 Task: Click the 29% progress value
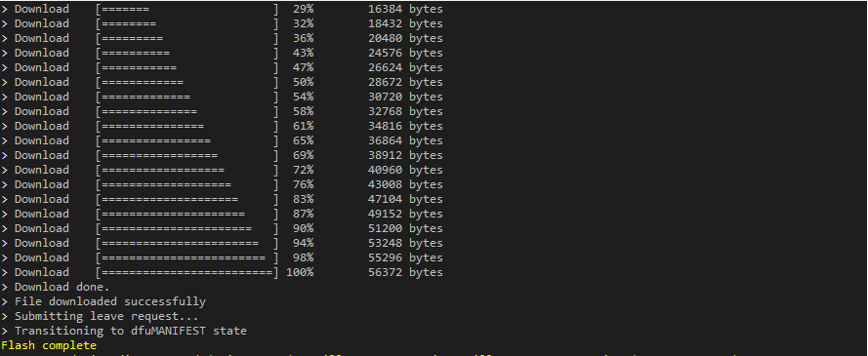point(304,10)
